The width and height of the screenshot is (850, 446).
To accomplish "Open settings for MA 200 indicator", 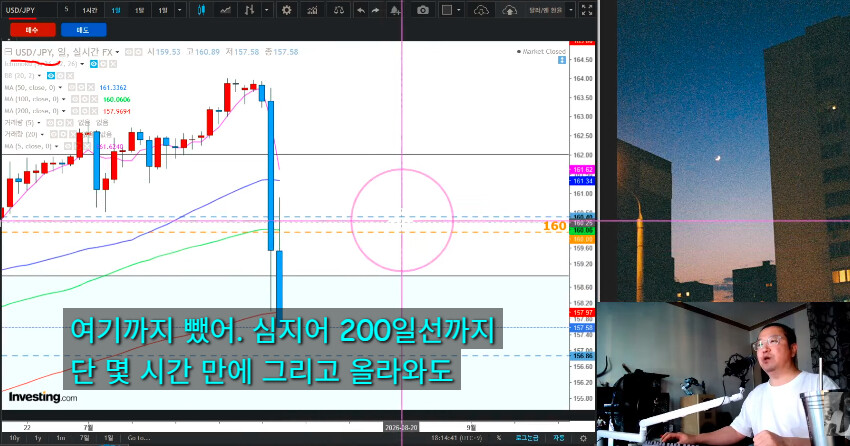I will 85,111.
